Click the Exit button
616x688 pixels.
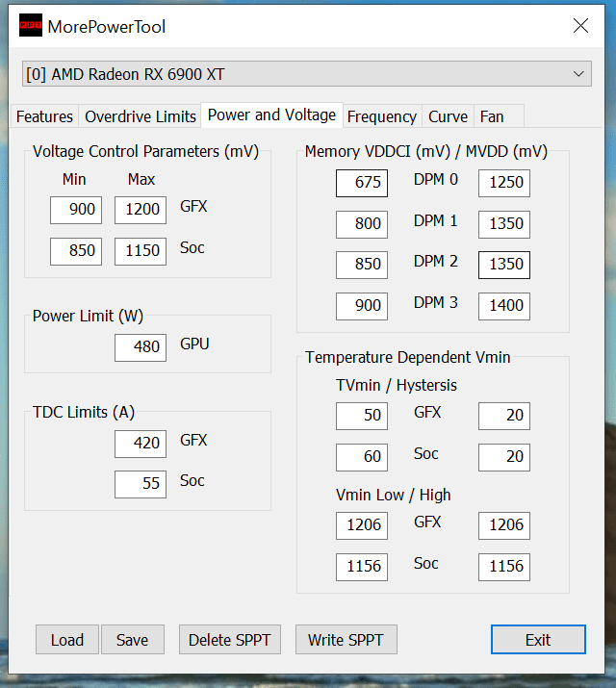pos(538,640)
